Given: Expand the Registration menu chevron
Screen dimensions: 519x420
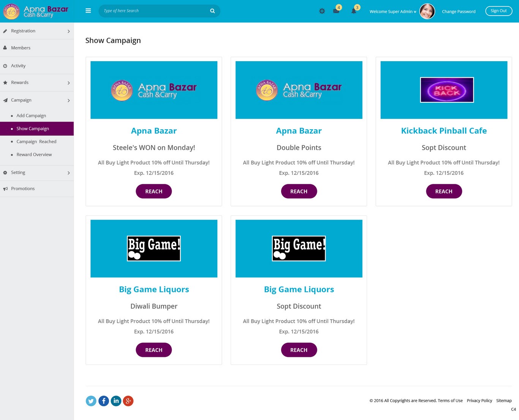Looking at the screenshot, I should [69, 31].
